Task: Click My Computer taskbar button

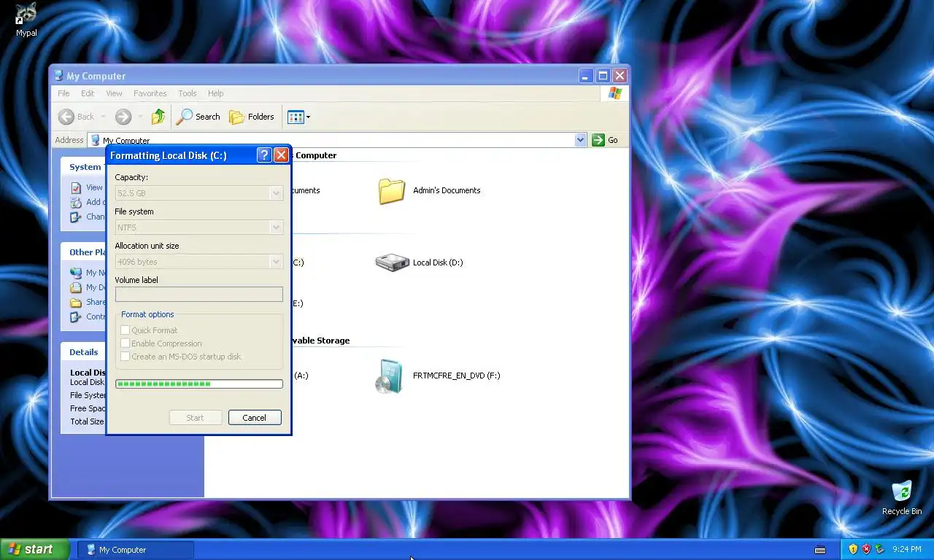Action: (x=136, y=550)
